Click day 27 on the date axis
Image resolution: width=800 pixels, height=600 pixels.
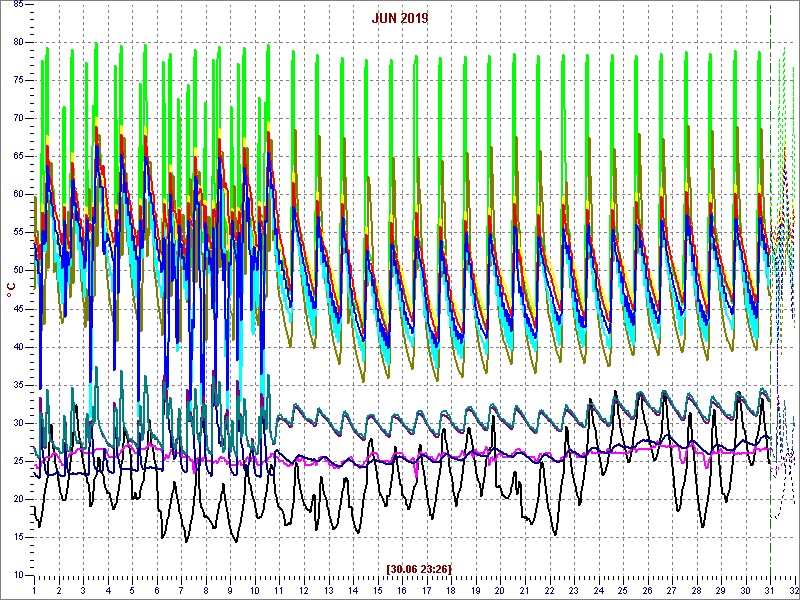[671, 591]
